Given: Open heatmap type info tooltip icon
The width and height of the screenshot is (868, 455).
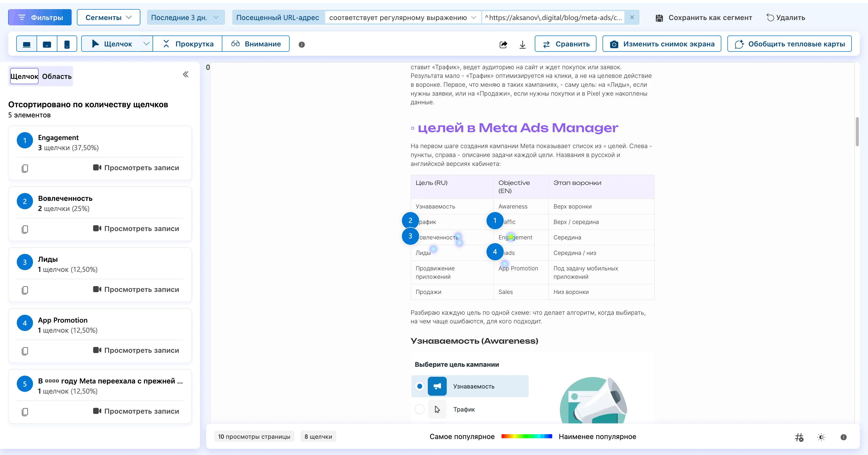Looking at the screenshot, I should point(302,44).
